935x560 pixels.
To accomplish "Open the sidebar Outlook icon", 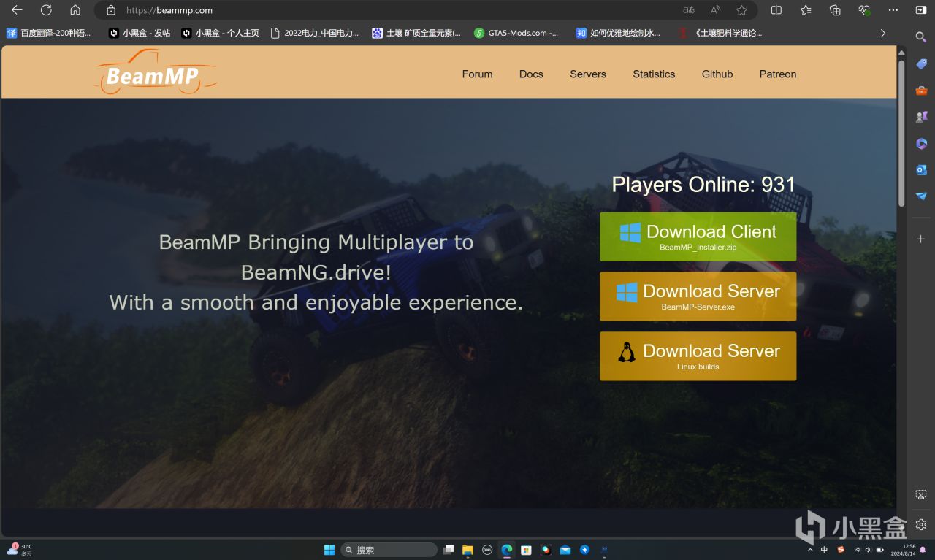I will [x=921, y=170].
